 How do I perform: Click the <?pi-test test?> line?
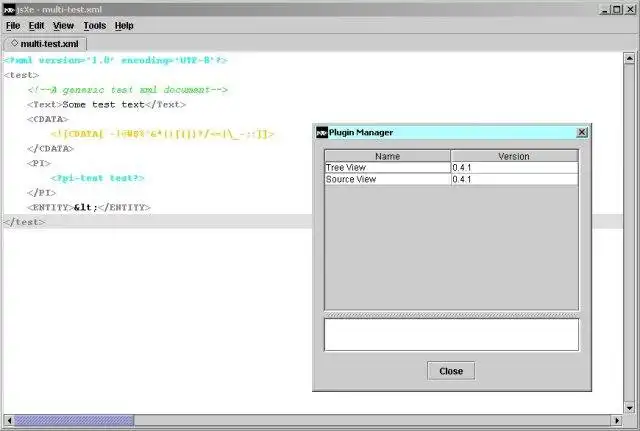[97, 178]
